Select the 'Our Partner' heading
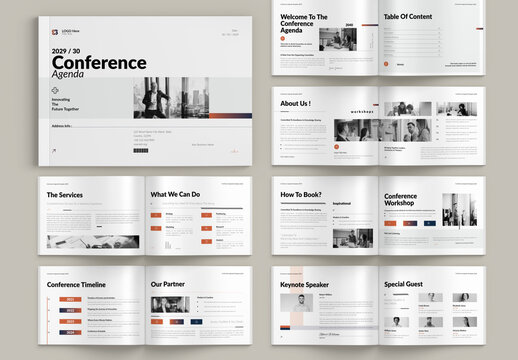518x360 pixels. 168,284
